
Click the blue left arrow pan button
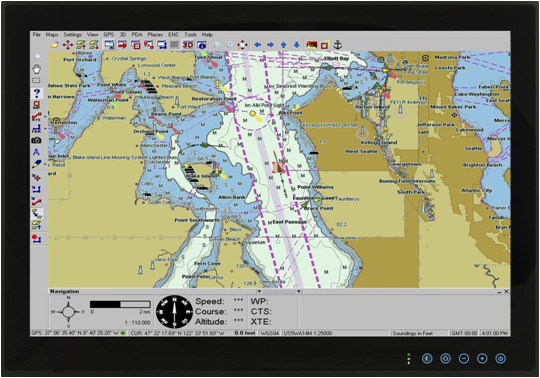(x=257, y=45)
